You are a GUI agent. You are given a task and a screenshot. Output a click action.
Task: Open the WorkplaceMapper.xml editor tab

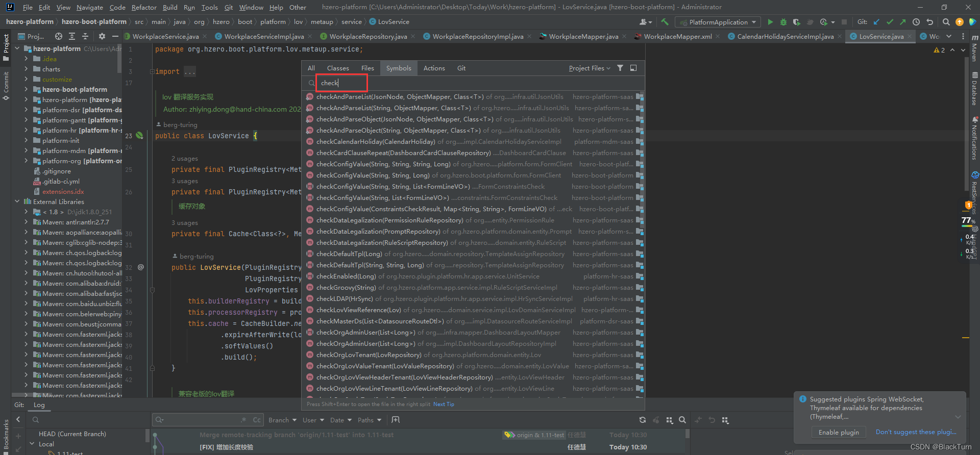677,36
